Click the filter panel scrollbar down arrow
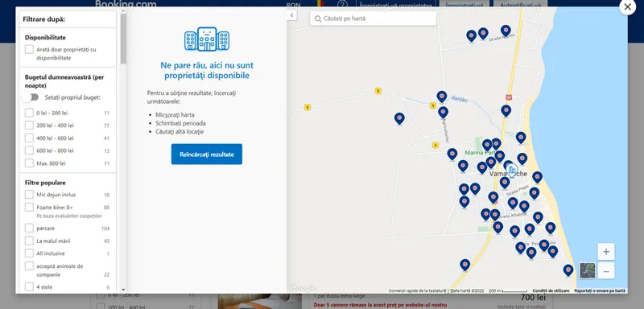This screenshot has width=644, height=309. click(123, 290)
